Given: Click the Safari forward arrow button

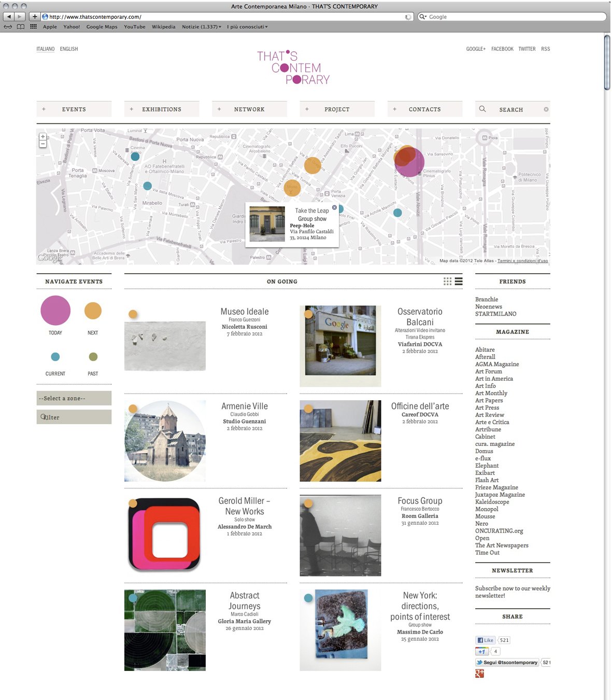Looking at the screenshot, I should pos(20,17).
